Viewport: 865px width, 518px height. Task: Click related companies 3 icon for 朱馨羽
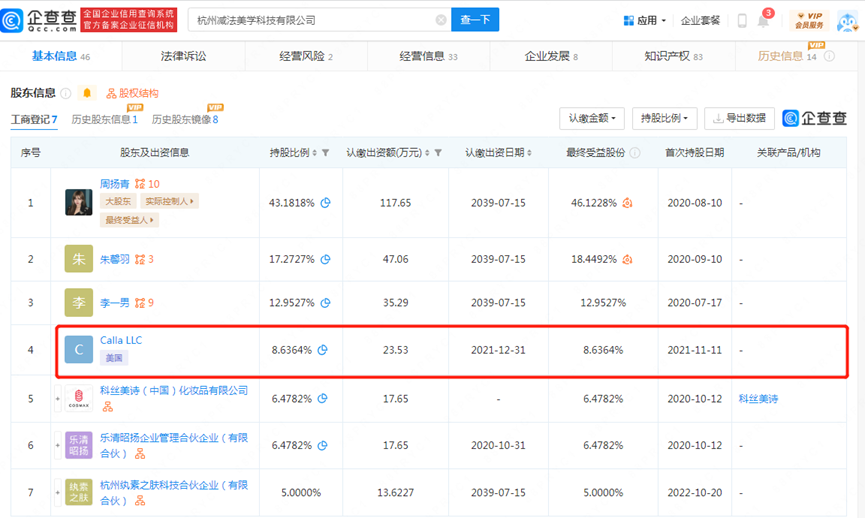coord(144,259)
